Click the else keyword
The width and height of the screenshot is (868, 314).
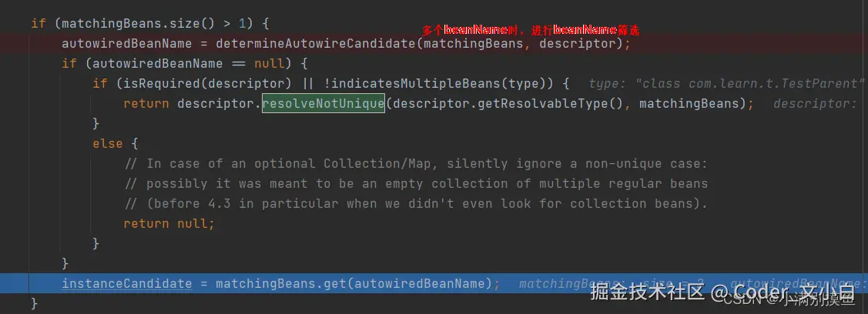coord(107,144)
